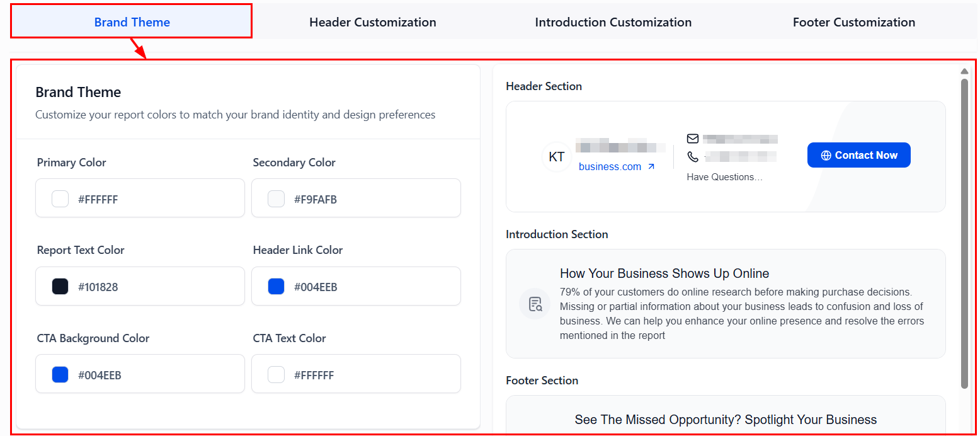Viewport: 980px width, 436px height.
Task: Switch to Introduction Customization tab
Action: (x=613, y=22)
